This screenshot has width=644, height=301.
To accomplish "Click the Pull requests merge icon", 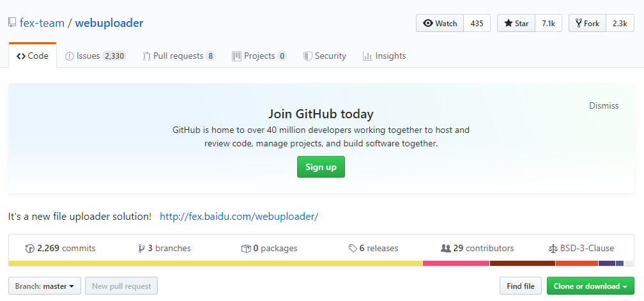I will click(x=147, y=56).
